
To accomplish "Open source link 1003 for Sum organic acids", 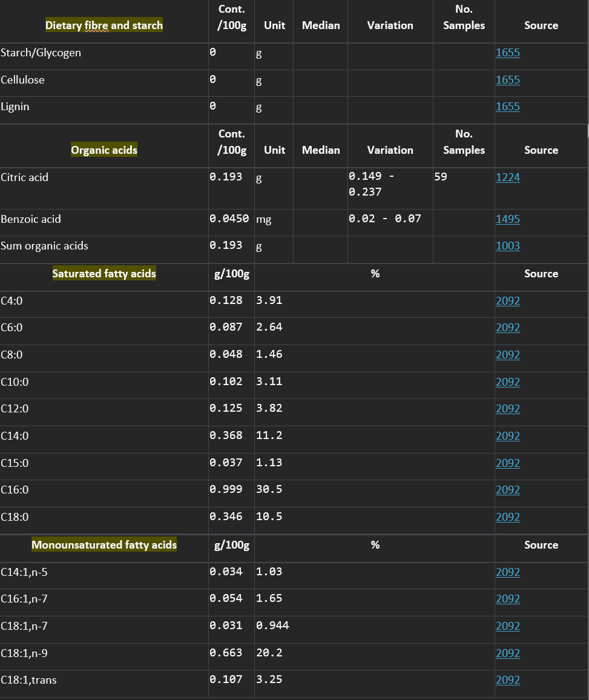I will tap(508, 246).
